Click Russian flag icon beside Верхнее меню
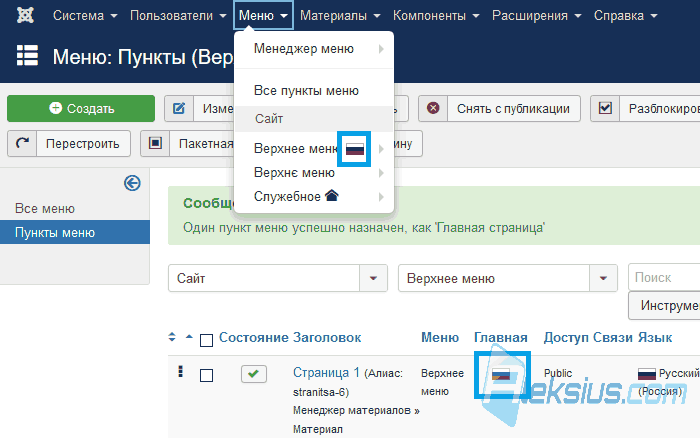Screen dimensions: 700x438 click(355, 149)
